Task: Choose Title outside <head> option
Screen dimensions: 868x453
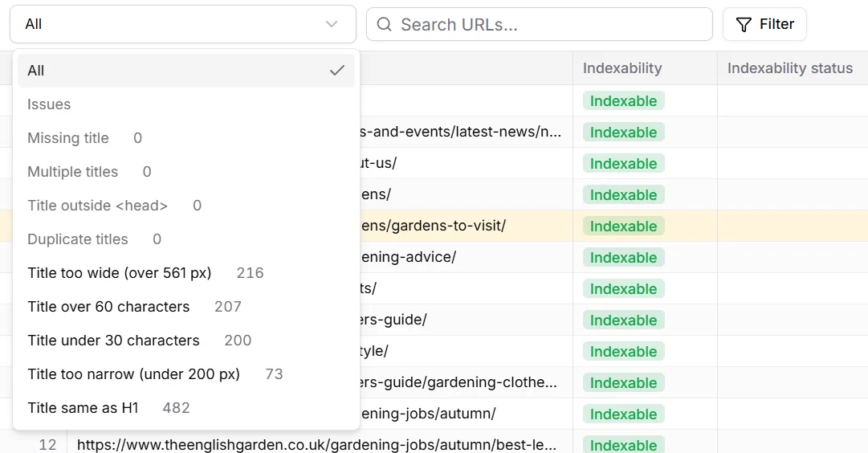Action: (x=186, y=206)
